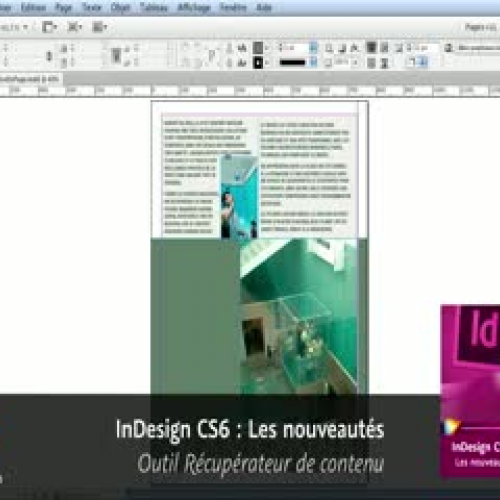Select wrap around bounding box icon
The width and height of the screenshot is (500, 500).
point(384,48)
